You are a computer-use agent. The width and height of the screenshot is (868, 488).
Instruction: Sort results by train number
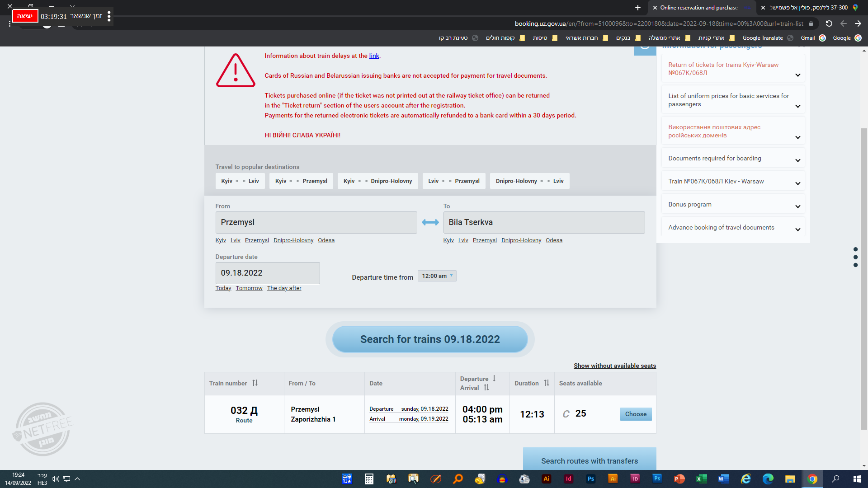click(255, 383)
